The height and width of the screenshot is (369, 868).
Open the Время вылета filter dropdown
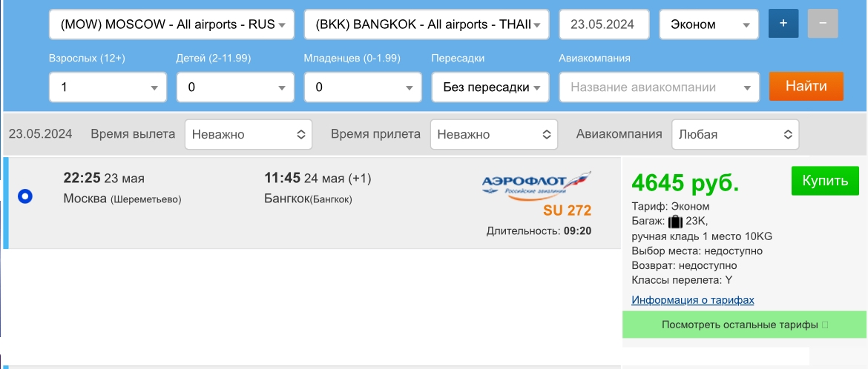click(249, 134)
